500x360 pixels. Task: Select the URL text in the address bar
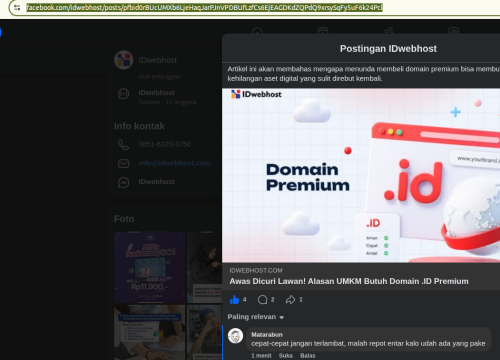point(204,7)
